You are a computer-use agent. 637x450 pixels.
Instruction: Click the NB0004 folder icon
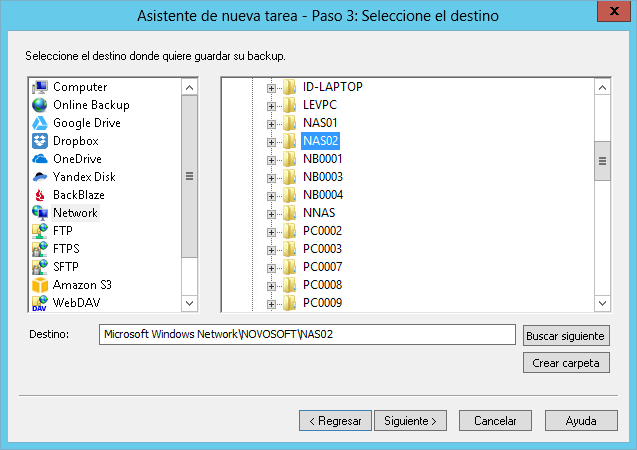click(x=289, y=195)
